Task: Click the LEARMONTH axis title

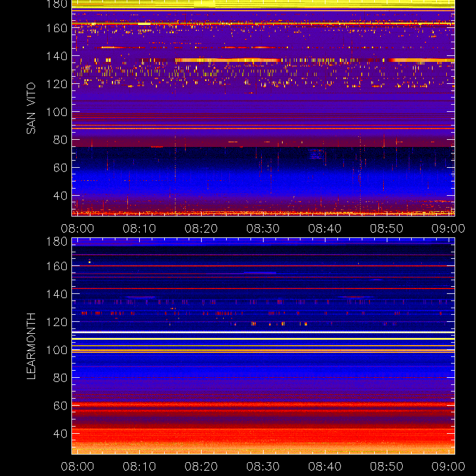Action: pyautogui.click(x=31, y=346)
